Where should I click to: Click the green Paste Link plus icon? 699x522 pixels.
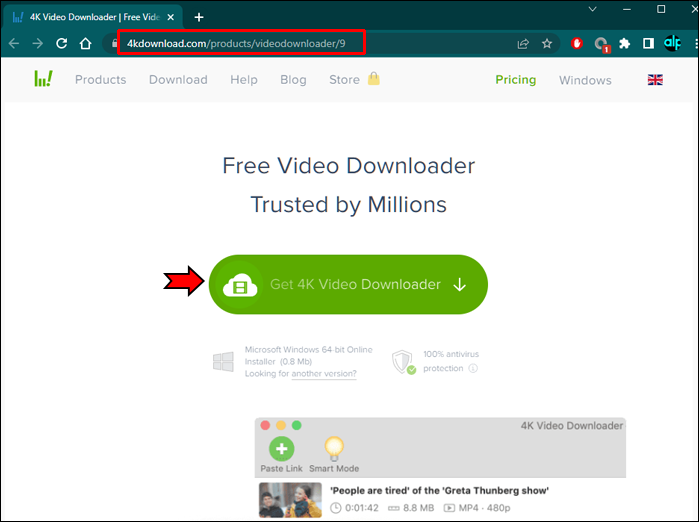point(282,448)
